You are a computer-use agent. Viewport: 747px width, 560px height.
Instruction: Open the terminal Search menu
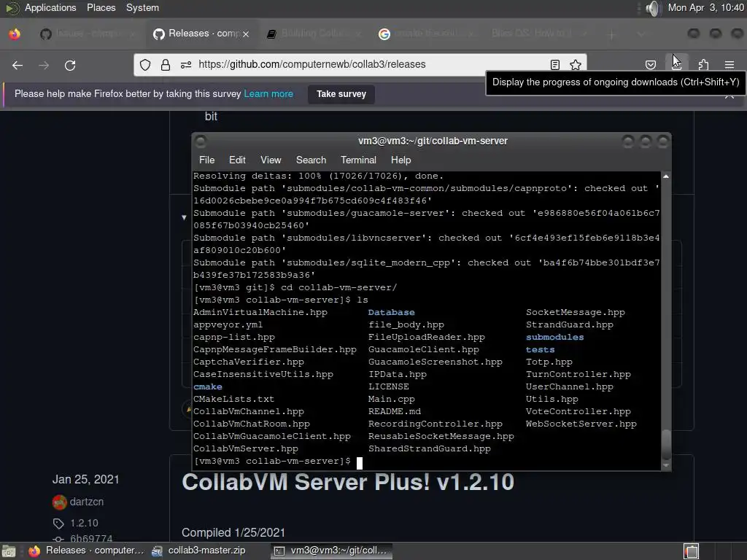[311, 160]
